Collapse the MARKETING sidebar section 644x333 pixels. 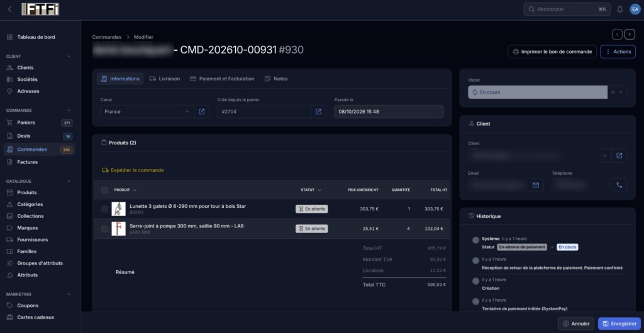69,294
